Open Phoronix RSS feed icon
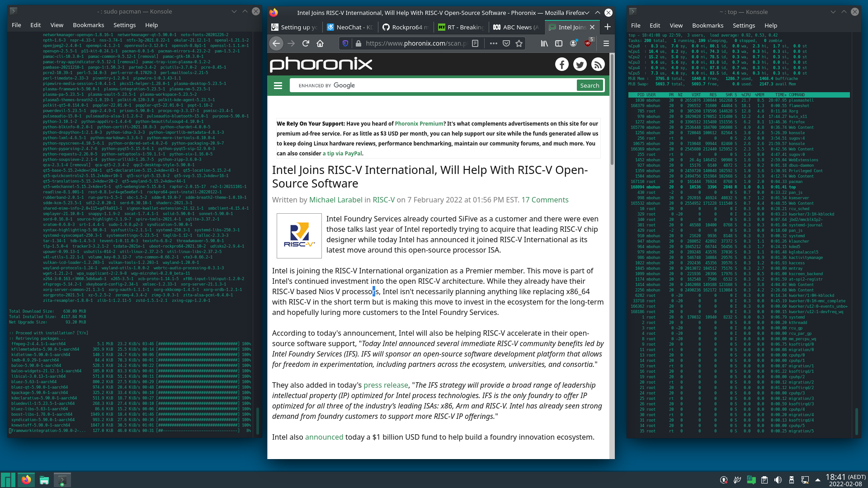Screen dimensions: 868x488 598,65
